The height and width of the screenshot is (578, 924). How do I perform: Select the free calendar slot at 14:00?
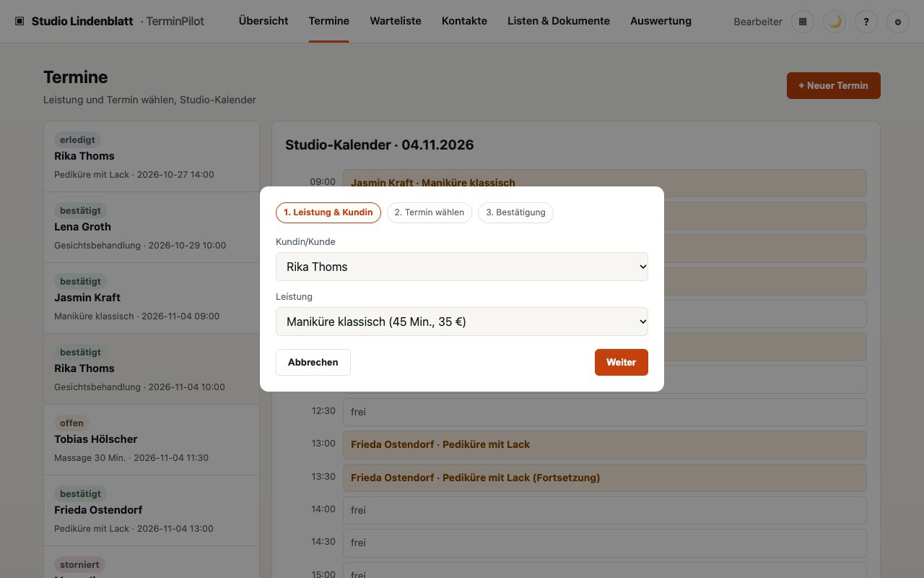point(604,510)
